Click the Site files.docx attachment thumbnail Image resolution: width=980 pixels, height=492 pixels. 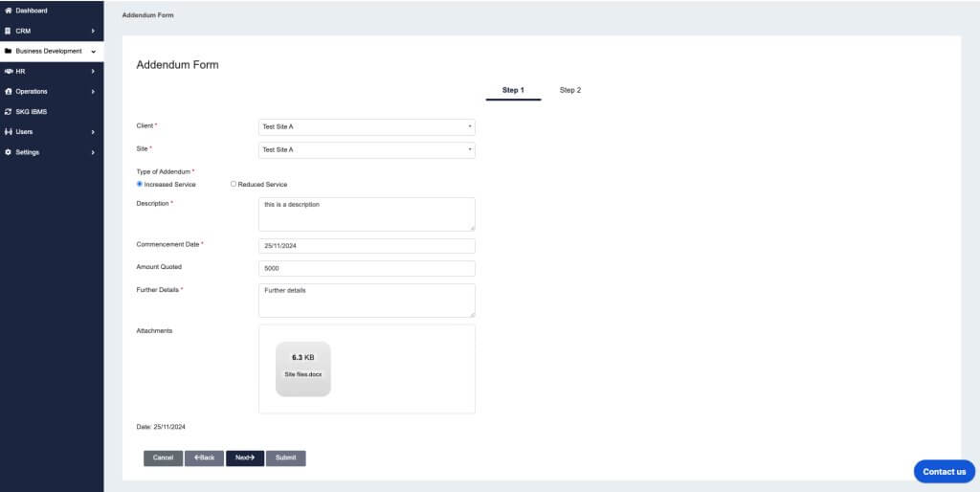click(303, 369)
